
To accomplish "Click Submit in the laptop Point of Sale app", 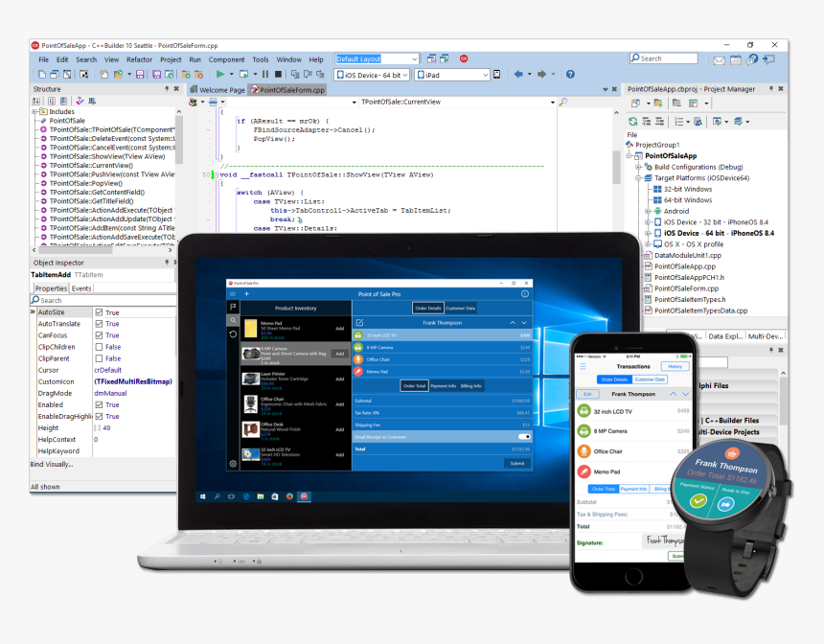I will click(x=517, y=463).
